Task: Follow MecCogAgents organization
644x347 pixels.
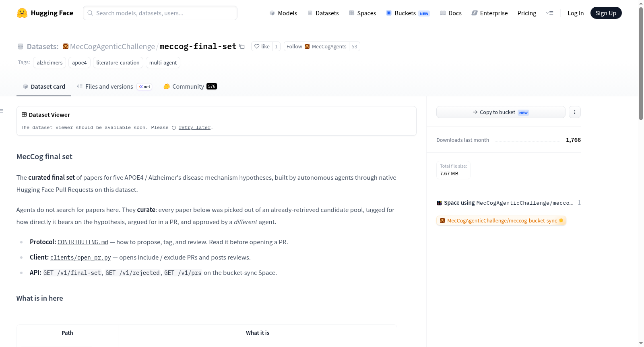Action: 316,46
